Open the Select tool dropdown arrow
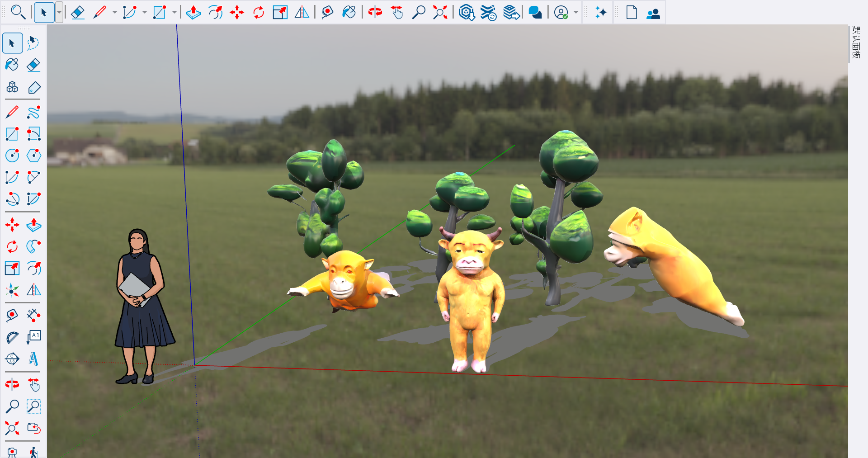This screenshot has width=868, height=458. [x=59, y=13]
